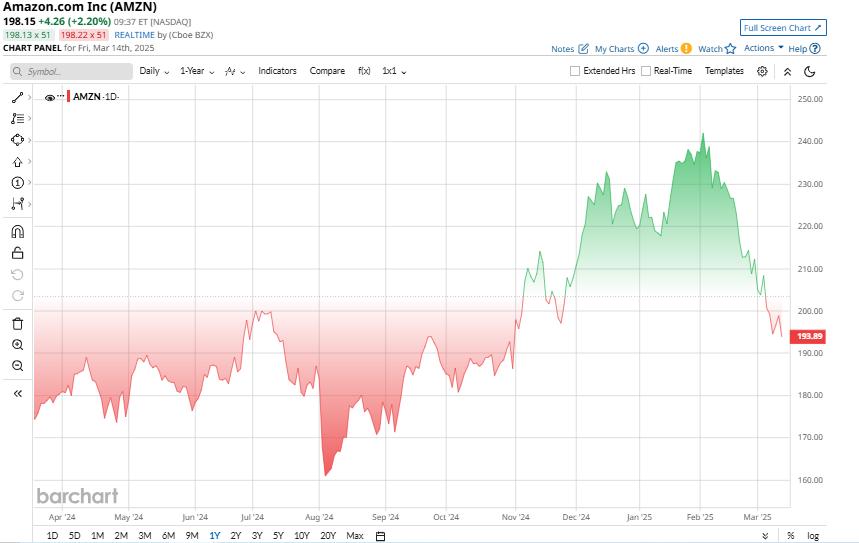Click the REALTIME link
Viewport: 859px width, 543px height.
click(x=134, y=35)
